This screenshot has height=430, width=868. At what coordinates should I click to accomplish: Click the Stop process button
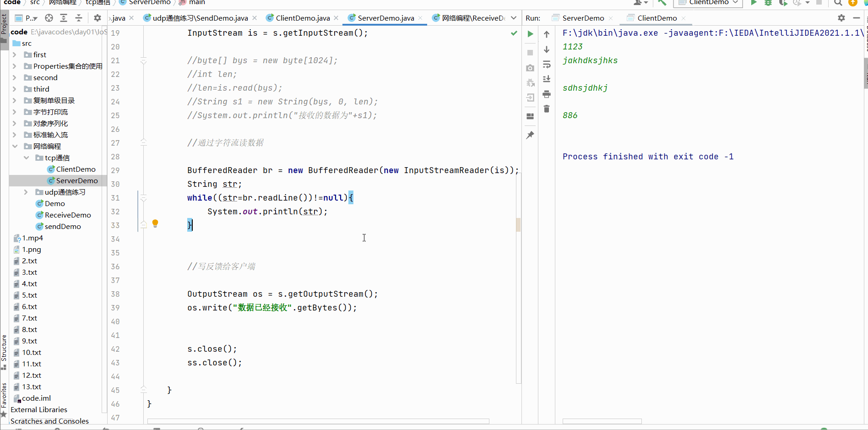530,53
